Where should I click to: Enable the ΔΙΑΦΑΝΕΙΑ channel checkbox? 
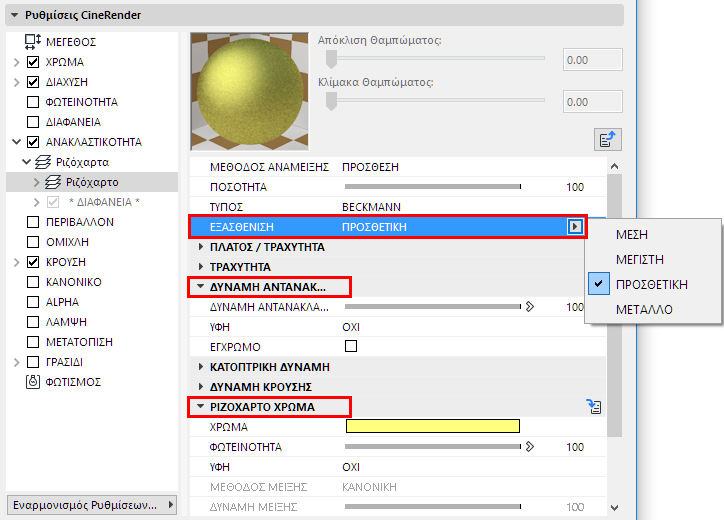coord(33,122)
